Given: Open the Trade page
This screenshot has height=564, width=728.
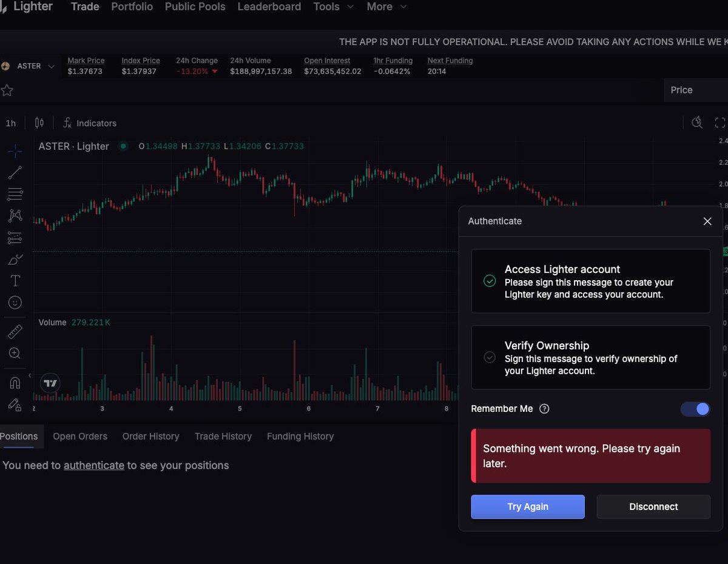Looking at the screenshot, I should (85, 7).
